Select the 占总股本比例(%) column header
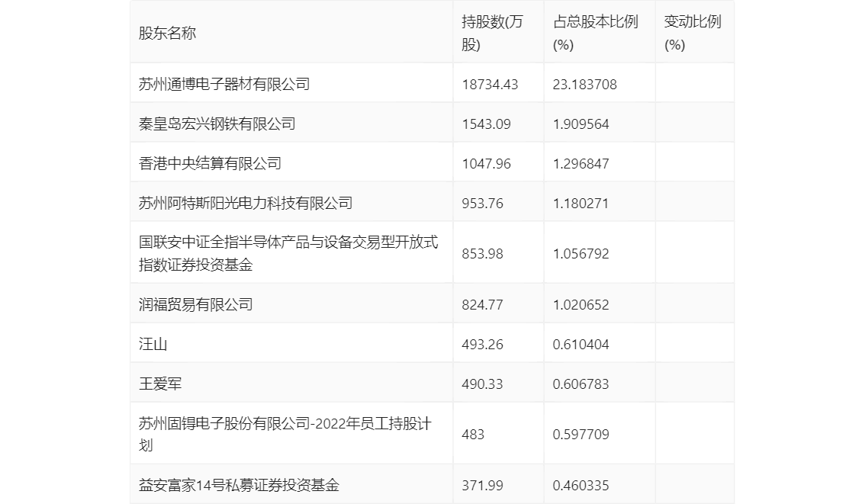 coord(595,33)
